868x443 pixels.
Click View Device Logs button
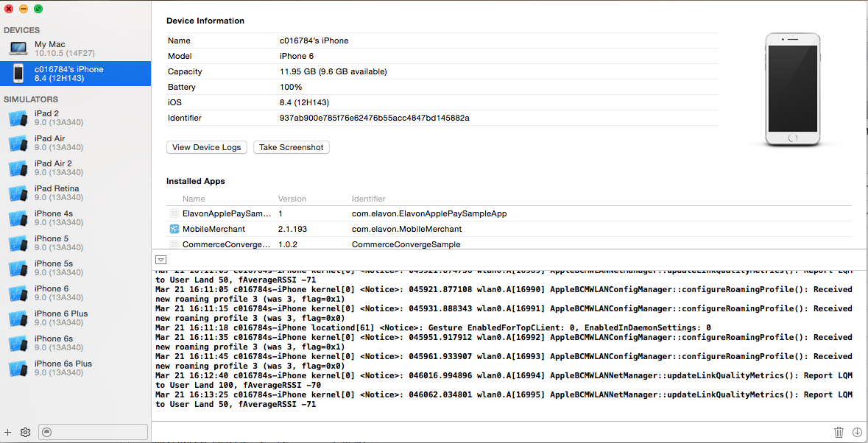tap(206, 147)
